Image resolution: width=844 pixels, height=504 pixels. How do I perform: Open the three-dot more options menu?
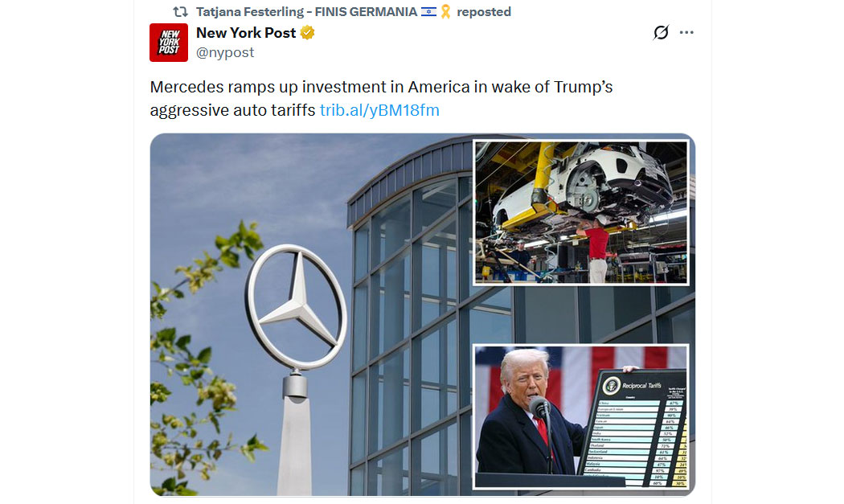pyautogui.click(x=686, y=32)
